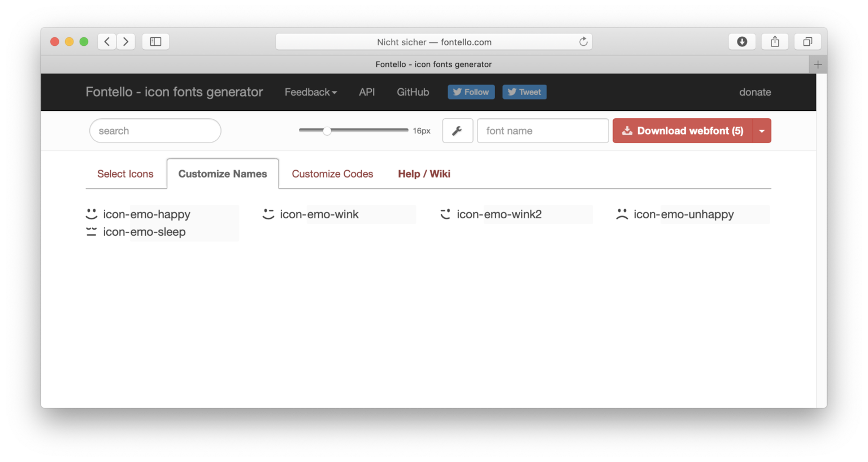Show all tabs with the tab overview button

pyautogui.click(x=808, y=41)
